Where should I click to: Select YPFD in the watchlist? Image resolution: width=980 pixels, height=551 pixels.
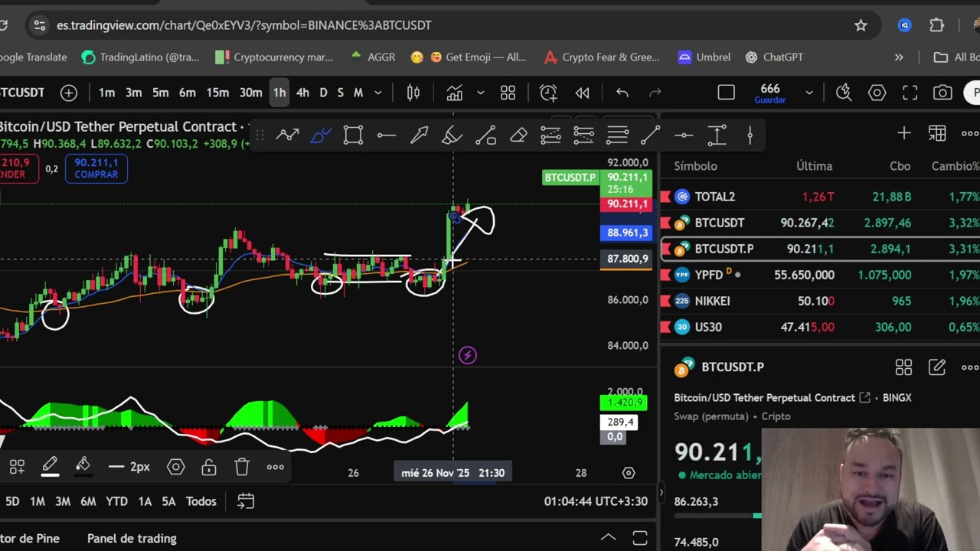pos(820,275)
